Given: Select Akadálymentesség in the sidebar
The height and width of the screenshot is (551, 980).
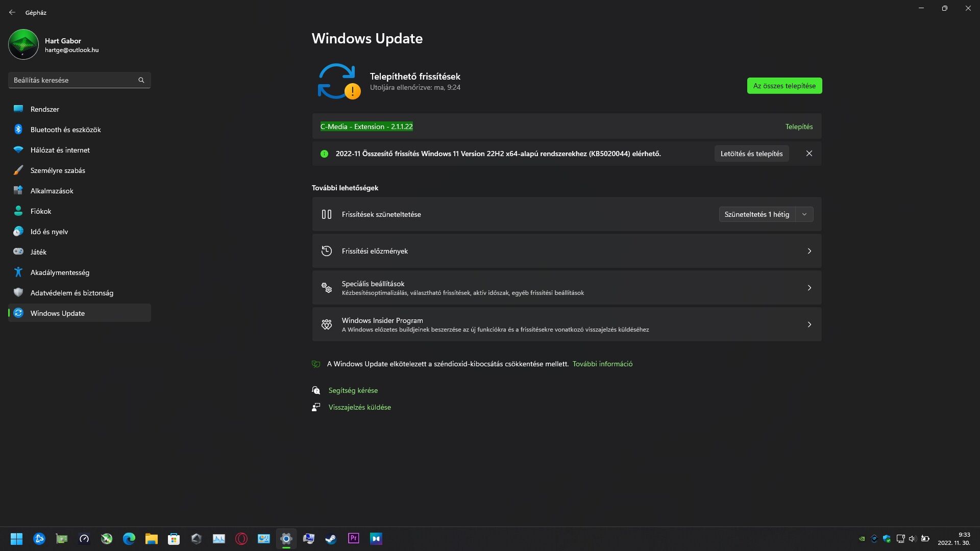Looking at the screenshot, I should (x=79, y=272).
